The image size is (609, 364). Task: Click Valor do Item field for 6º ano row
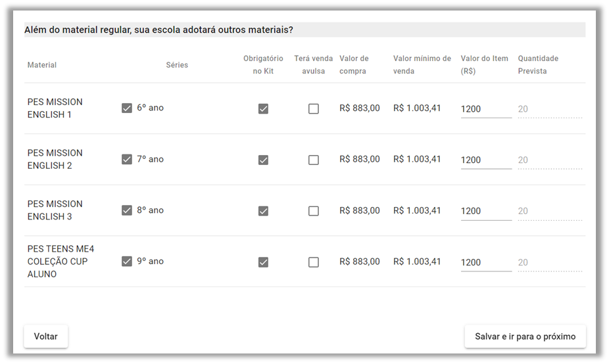point(485,109)
